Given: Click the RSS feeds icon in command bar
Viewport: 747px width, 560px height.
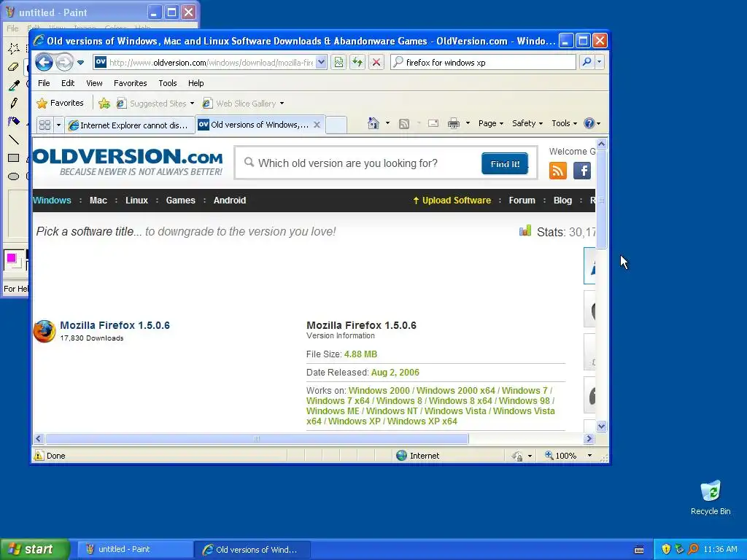Looking at the screenshot, I should coord(404,124).
